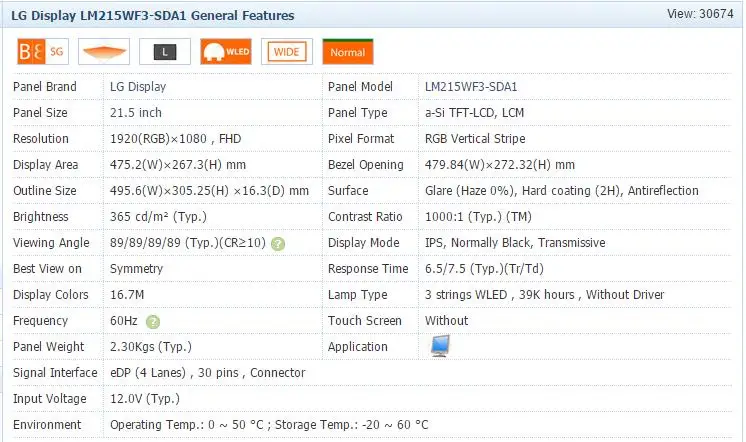Image resolution: width=746 pixels, height=442 pixels.
Task: Click the View: 30674 counter
Action: 700,14
